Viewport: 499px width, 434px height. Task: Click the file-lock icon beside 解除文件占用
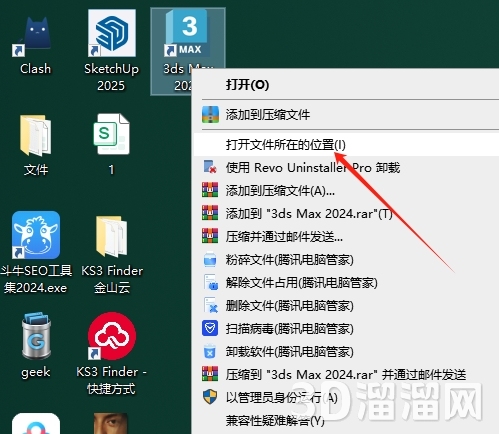pyautogui.click(x=211, y=282)
